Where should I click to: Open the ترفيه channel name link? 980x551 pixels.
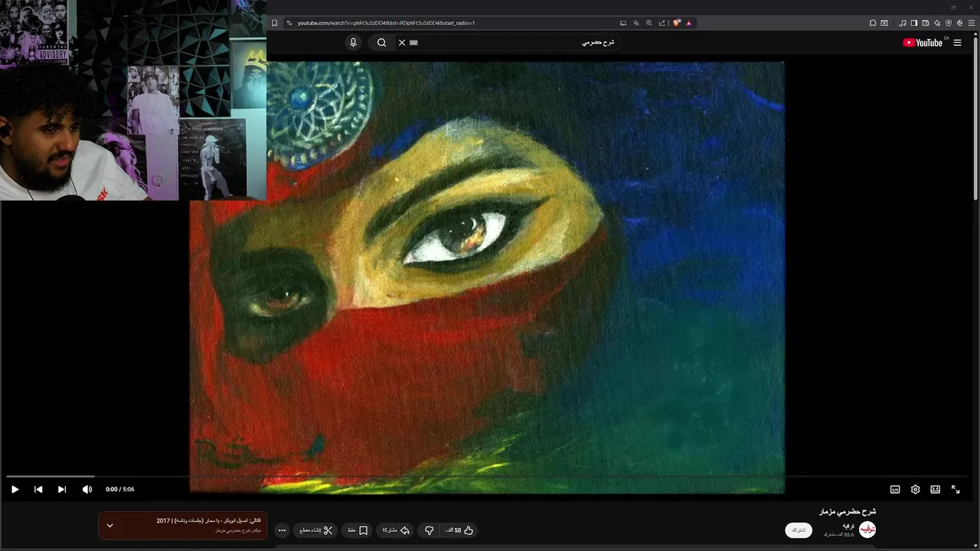pos(848,526)
